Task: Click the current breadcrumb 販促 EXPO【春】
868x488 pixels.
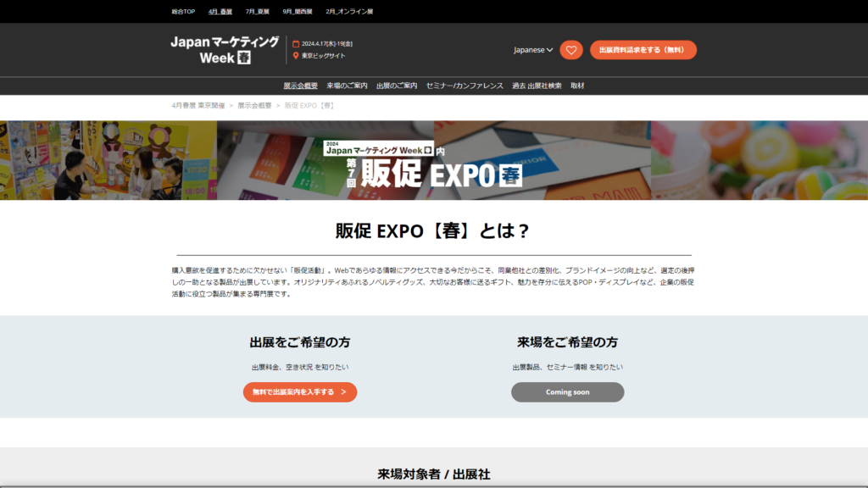Action: click(309, 106)
